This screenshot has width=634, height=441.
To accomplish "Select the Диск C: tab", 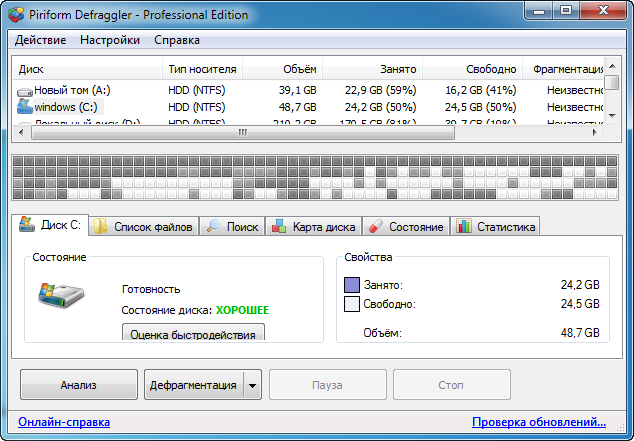I will [x=50, y=225].
